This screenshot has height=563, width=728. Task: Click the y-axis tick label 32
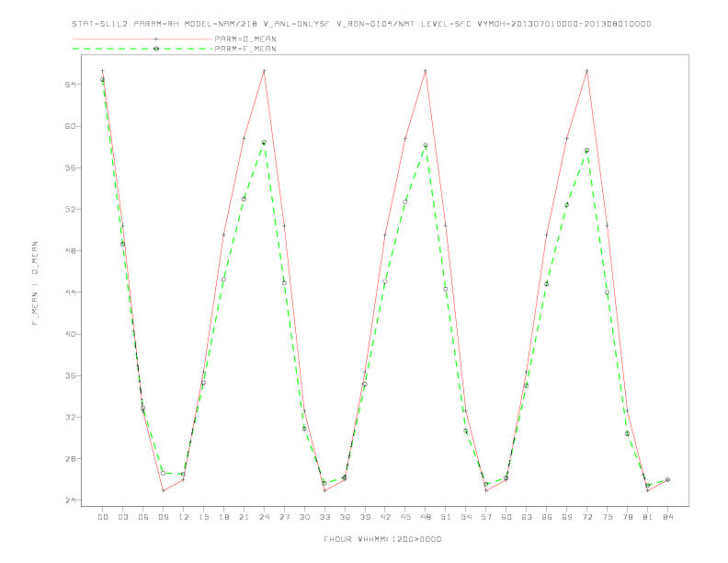point(71,417)
